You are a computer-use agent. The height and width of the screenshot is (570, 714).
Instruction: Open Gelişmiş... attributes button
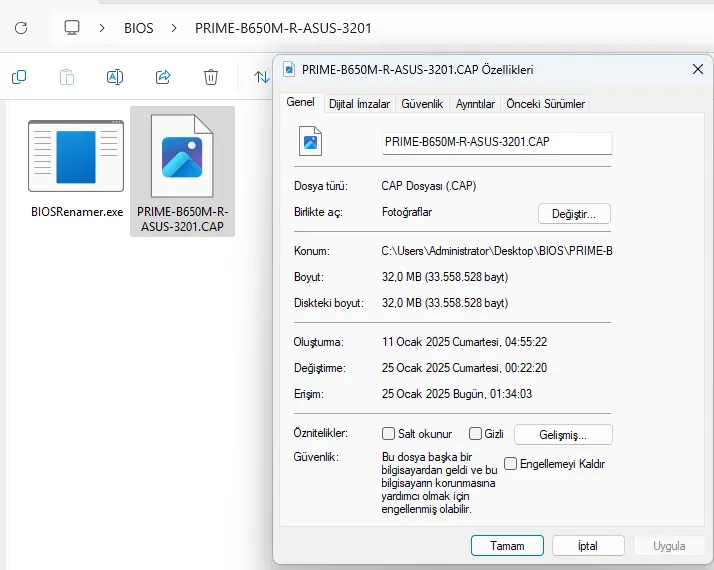click(563, 435)
